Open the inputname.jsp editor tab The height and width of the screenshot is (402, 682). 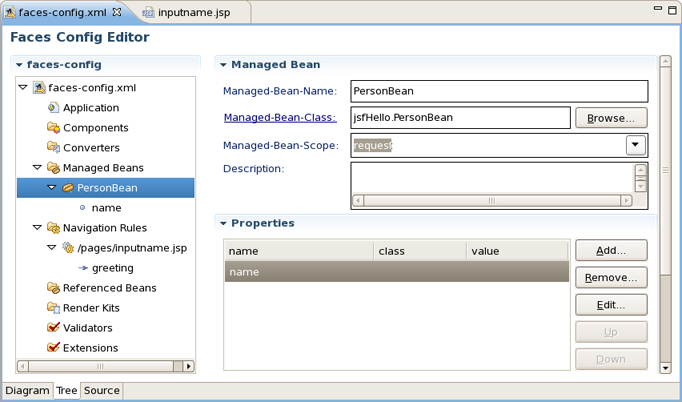[192, 13]
